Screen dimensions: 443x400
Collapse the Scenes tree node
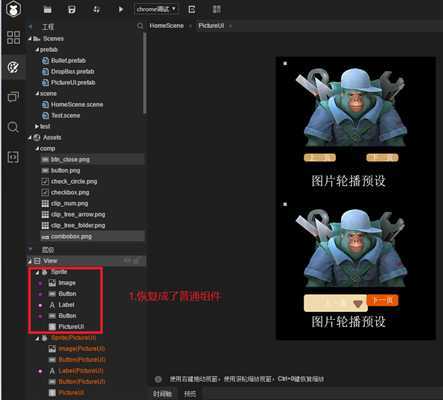[30, 39]
